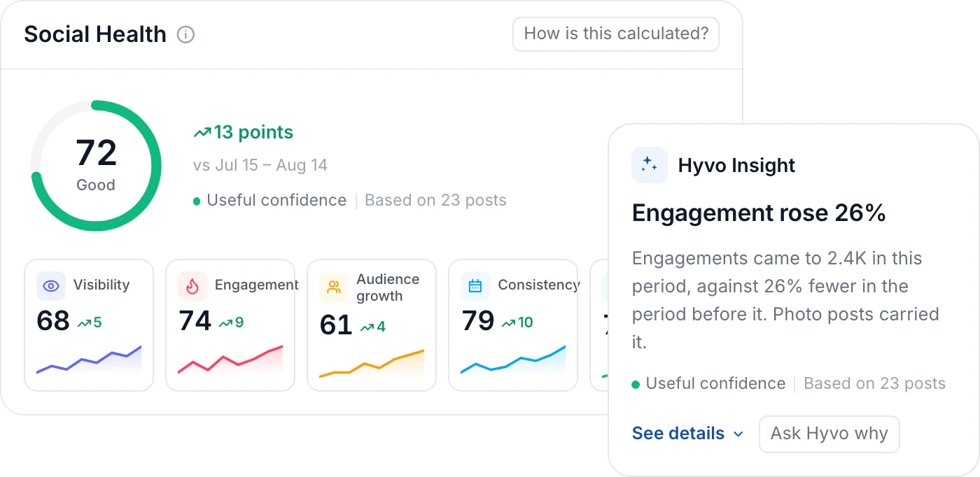
Task: Click the Consistency score 79
Action: 478,321
